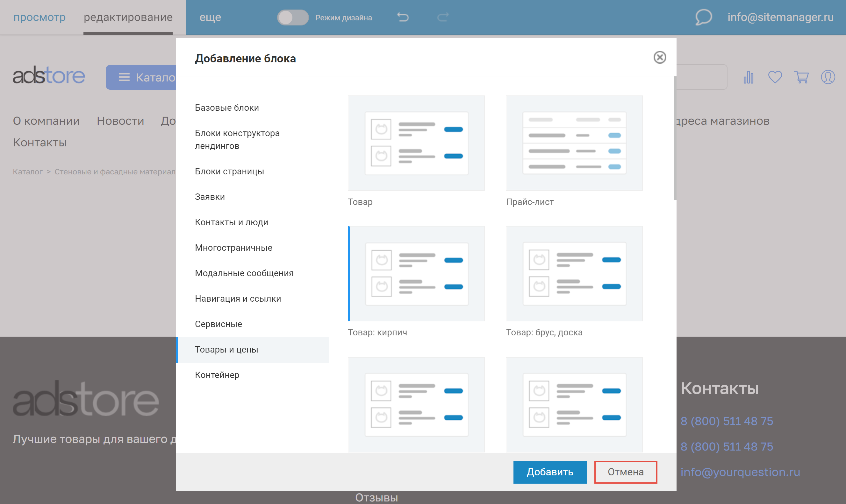Open the chat bubble icon
Image resolution: width=846 pixels, height=504 pixels.
(x=703, y=17)
